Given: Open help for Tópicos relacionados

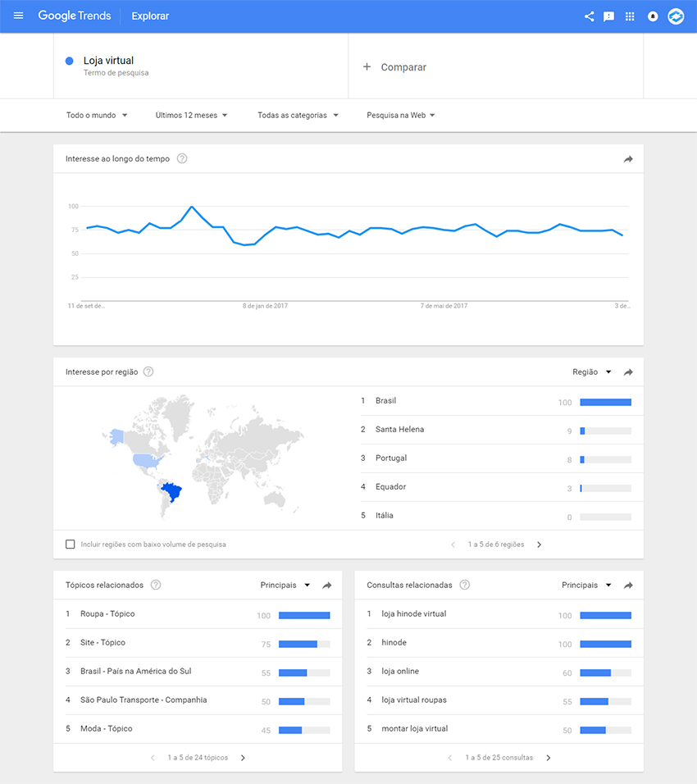Looking at the screenshot, I should tap(156, 585).
